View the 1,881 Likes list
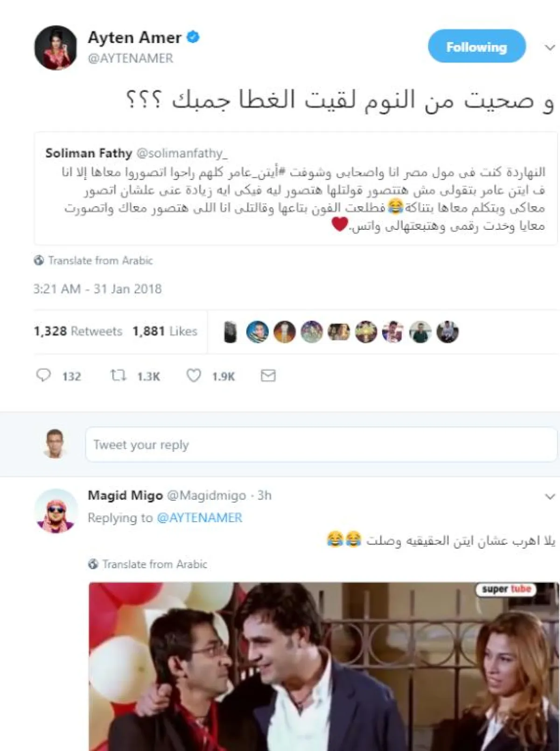The height and width of the screenshot is (751, 560). click(x=165, y=331)
